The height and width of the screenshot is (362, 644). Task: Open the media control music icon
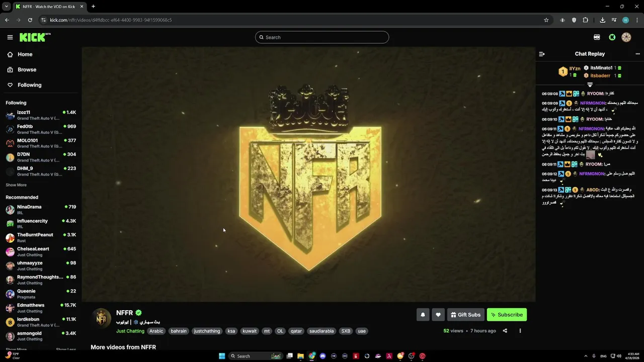614,20
